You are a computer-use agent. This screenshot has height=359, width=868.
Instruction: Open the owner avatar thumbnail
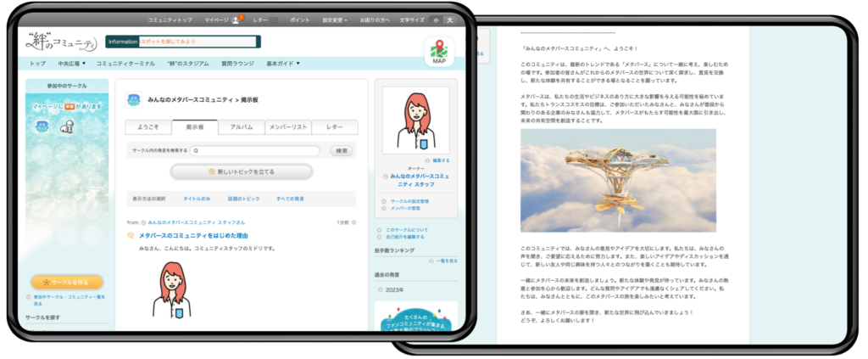[x=415, y=119]
